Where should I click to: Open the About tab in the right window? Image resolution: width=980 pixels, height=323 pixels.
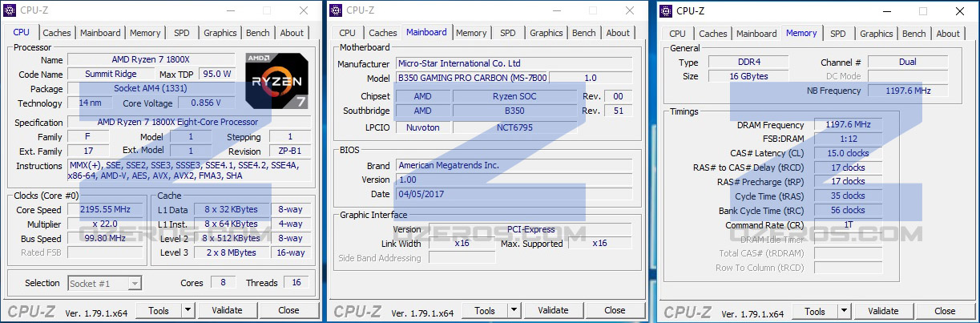click(x=948, y=34)
